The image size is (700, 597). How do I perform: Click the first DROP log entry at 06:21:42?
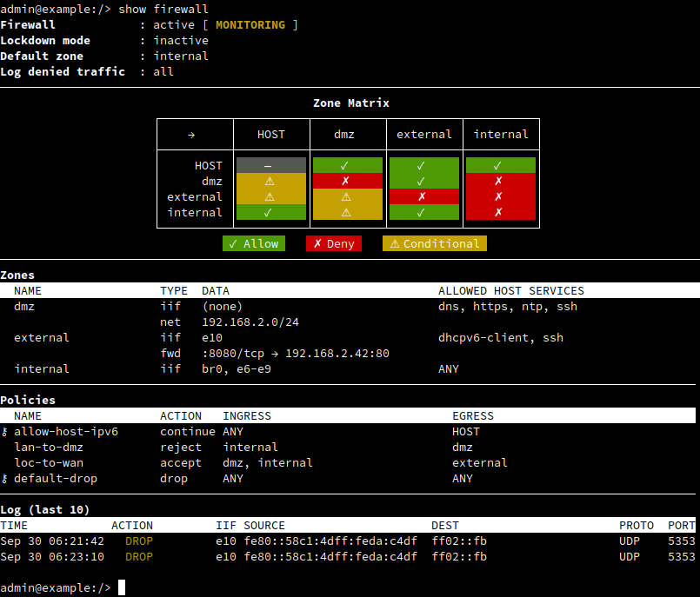(138, 541)
